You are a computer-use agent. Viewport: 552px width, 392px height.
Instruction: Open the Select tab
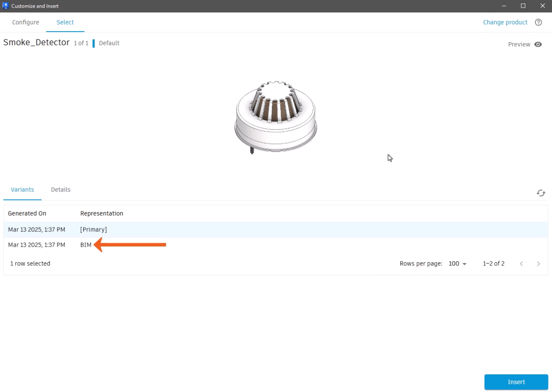[x=65, y=22]
